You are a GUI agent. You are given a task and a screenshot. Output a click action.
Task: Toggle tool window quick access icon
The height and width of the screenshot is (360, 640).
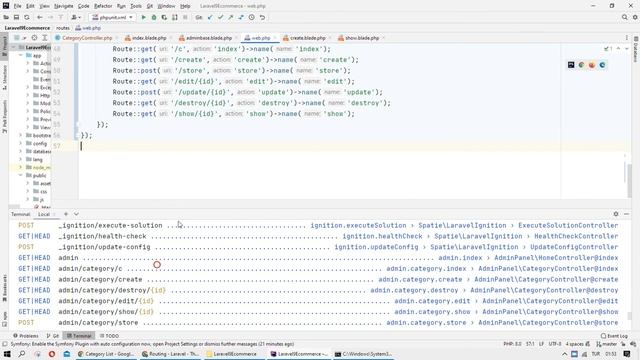pos(4,345)
